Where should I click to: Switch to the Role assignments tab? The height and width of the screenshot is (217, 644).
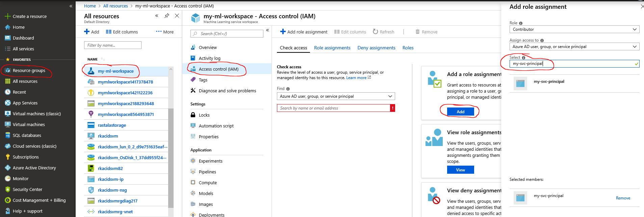[x=332, y=48]
